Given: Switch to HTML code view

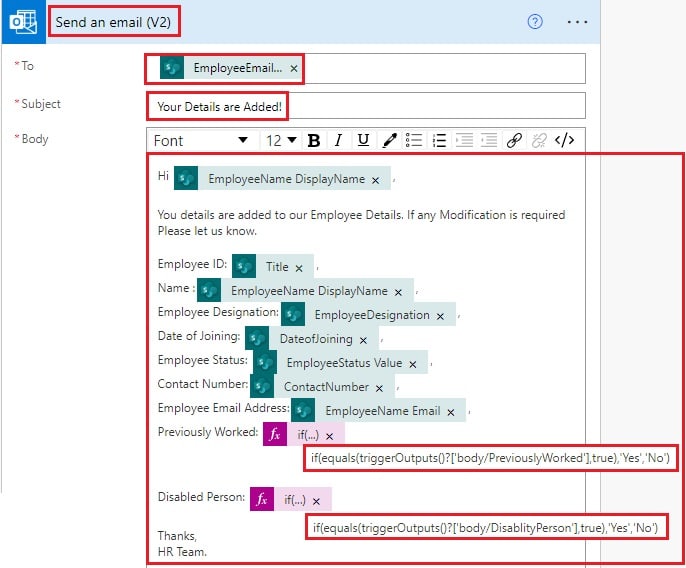Looking at the screenshot, I should 564,140.
